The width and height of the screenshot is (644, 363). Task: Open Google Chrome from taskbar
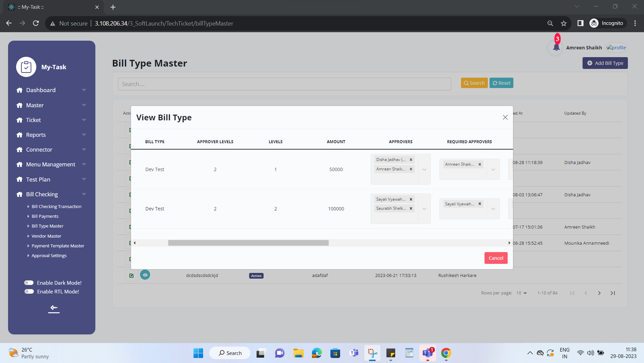(446, 353)
